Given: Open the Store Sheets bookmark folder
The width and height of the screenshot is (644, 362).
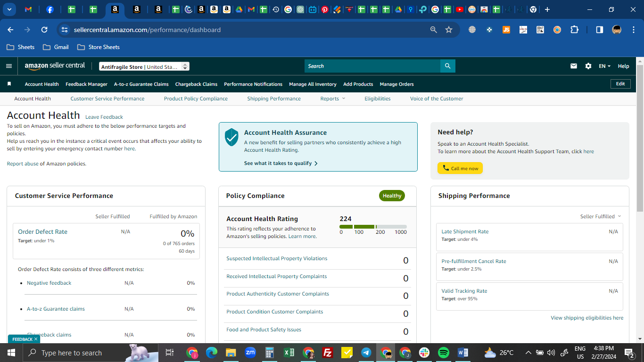Looking at the screenshot, I should click(x=99, y=47).
